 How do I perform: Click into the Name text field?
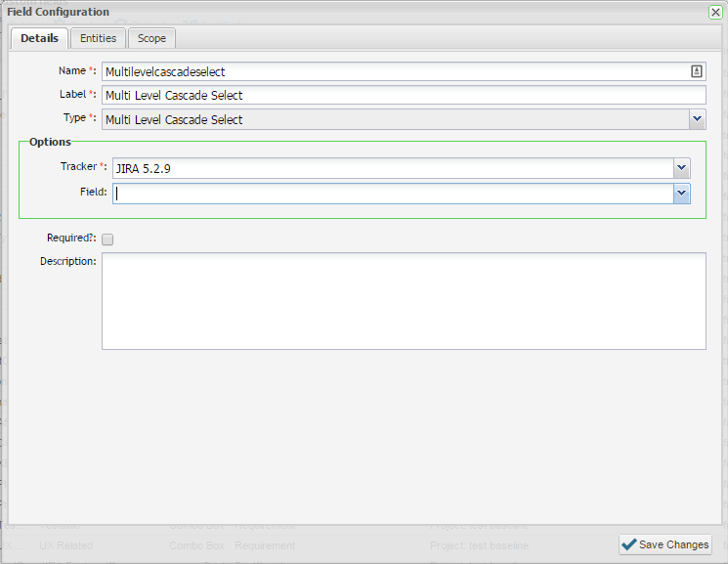[x=391, y=71]
